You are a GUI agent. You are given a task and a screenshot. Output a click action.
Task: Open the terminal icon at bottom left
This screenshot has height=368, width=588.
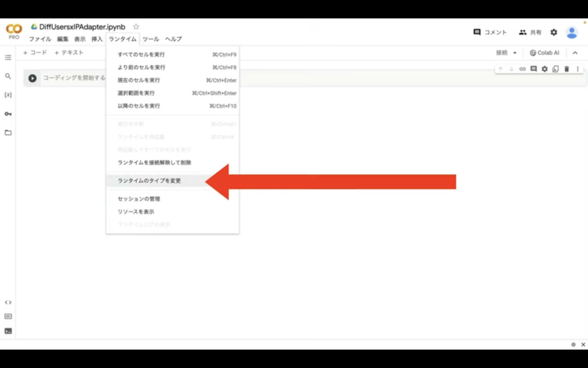tap(8, 331)
